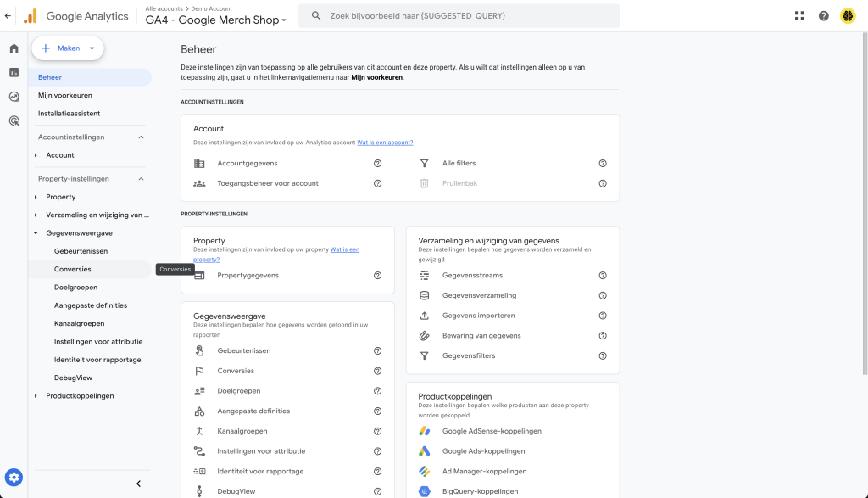
Task: Open Reports icon in left rail
Action: tap(14, 73)
